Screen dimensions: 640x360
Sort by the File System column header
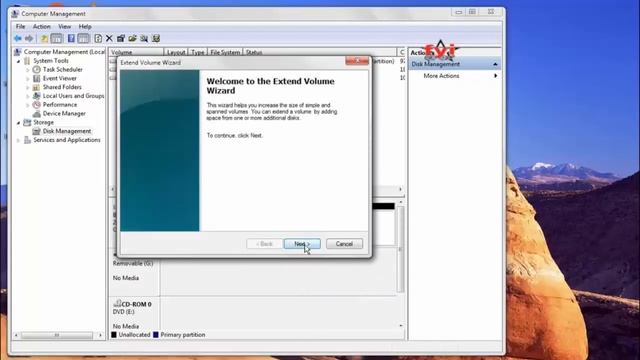pyautogui.click(x=225, y=52)
